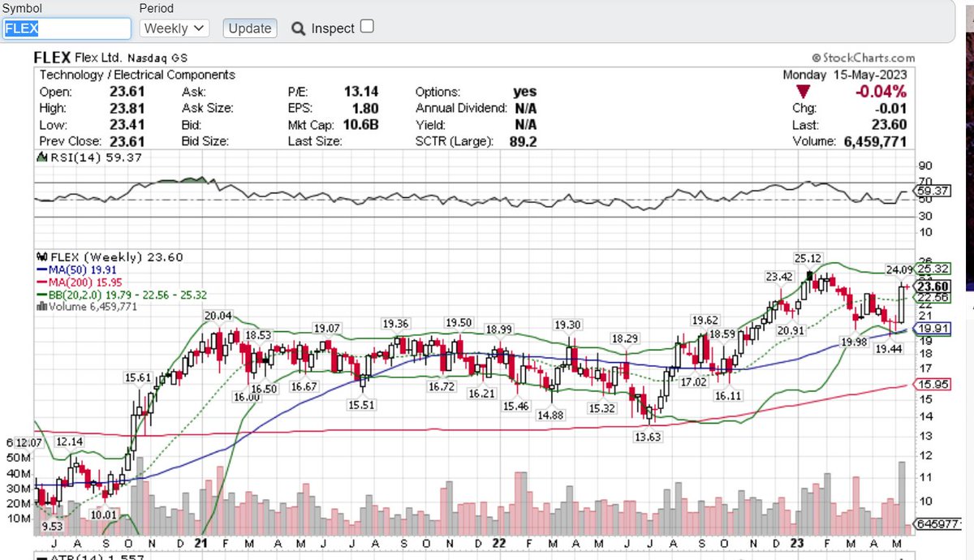Click the Last price 23.60 in header
Viewport: 974px width, 560px height.
(x=890, y=125)
